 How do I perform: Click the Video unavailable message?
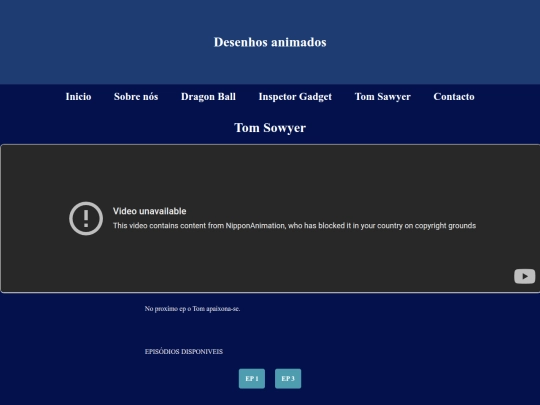149,211
